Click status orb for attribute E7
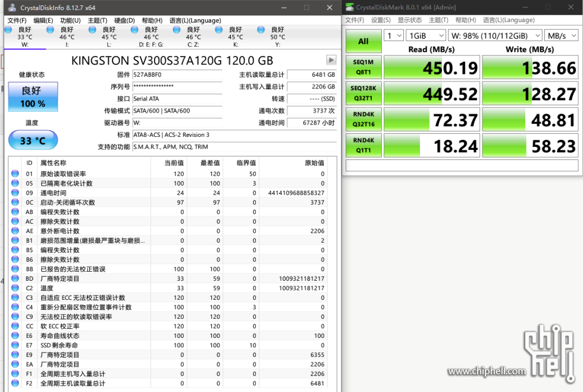Screen dimensions: 583x392 tap(15, 345)
